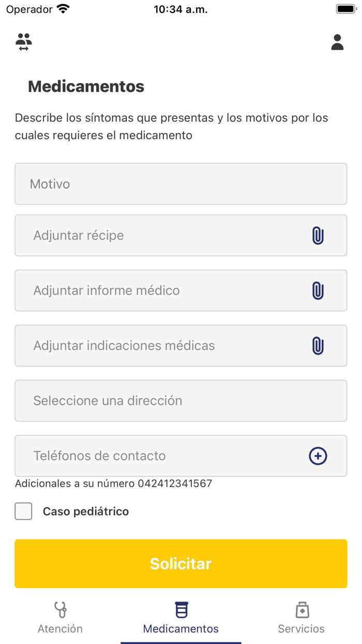Click the Motivo input field

[x=180, y=183]
